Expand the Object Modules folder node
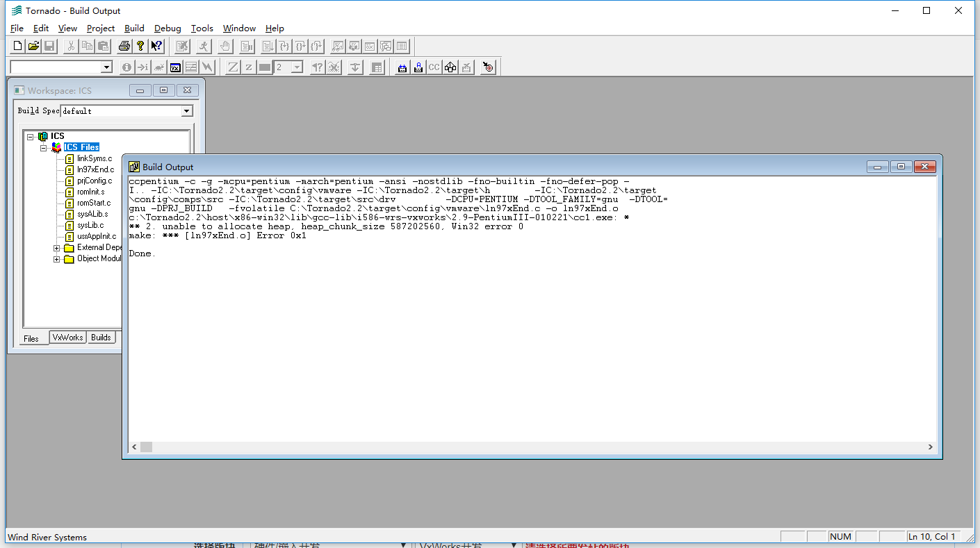The width and height of the screenshot is (980, 548). [x=57, y=258]
